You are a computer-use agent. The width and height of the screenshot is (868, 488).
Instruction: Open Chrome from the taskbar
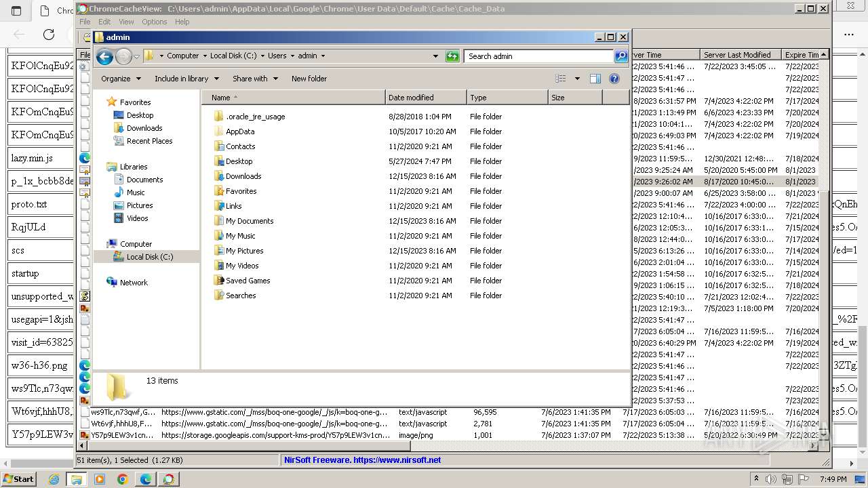coord(123,479)
